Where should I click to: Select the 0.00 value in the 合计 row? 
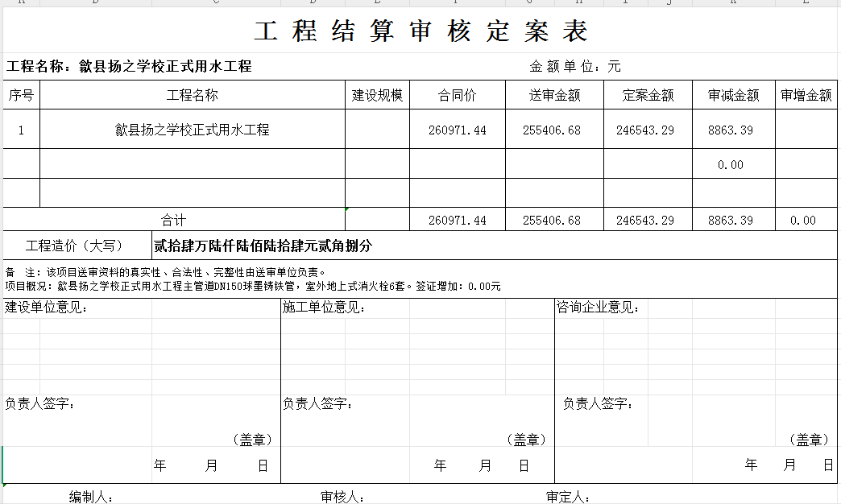[802, 220]
